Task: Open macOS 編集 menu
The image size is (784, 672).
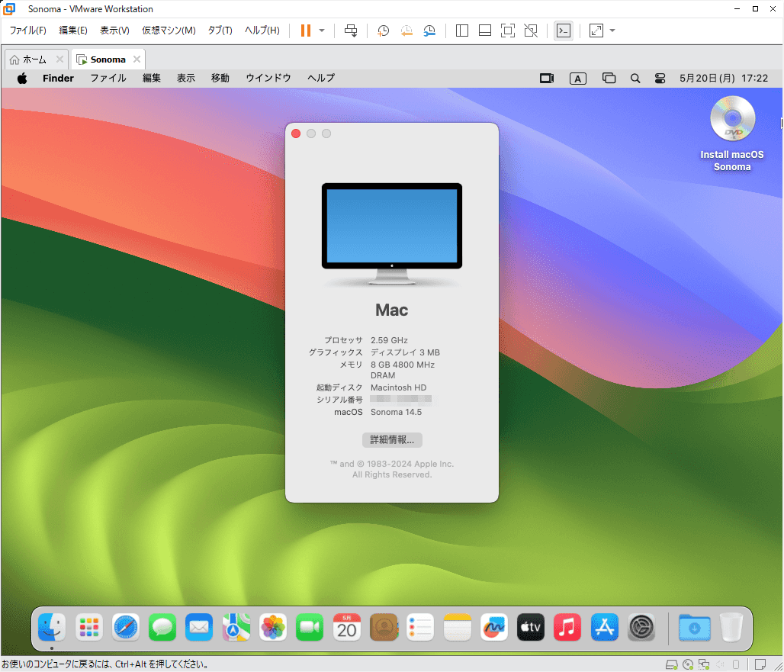Action: coord(152,78)
